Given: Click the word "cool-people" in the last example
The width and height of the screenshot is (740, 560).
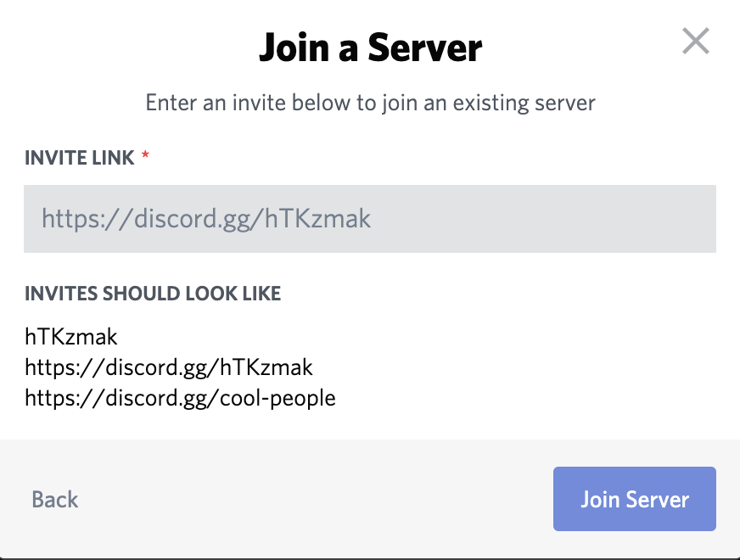Looking at the screenshot, I should pos(277,397).
